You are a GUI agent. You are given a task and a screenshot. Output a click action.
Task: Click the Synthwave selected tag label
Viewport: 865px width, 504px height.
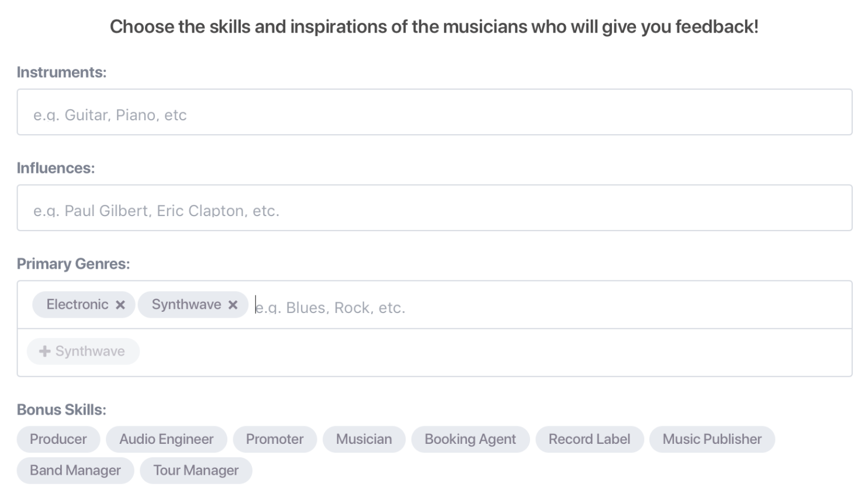(186, 305)
